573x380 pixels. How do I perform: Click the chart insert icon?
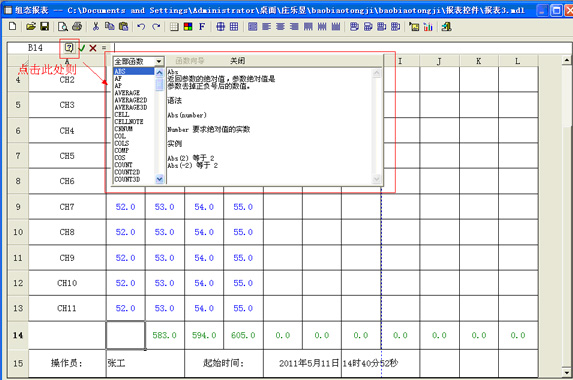coord(428,27)
